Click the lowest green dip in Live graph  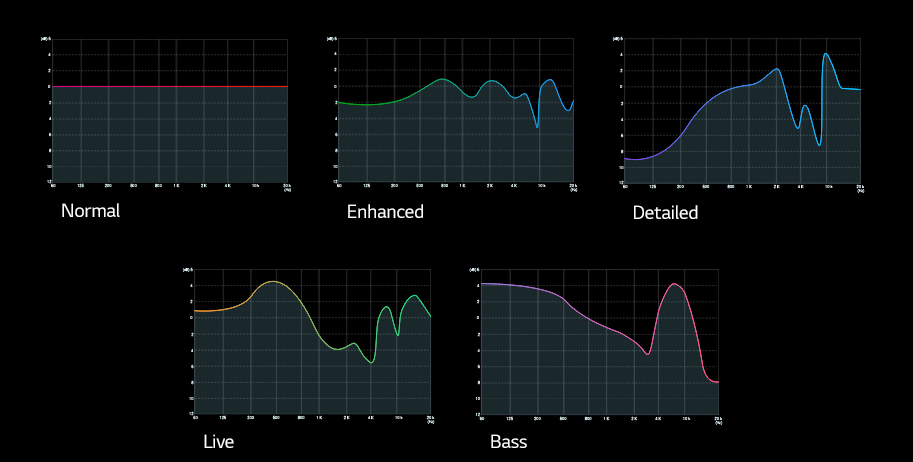[372, 362]
